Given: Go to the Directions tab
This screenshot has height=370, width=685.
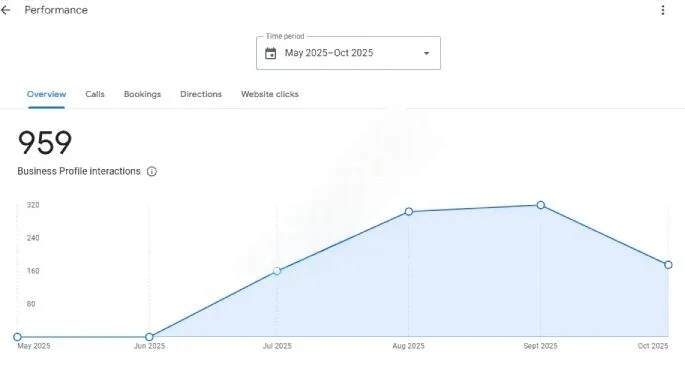Looking at the screenshot, I should (x=201, y=94).
